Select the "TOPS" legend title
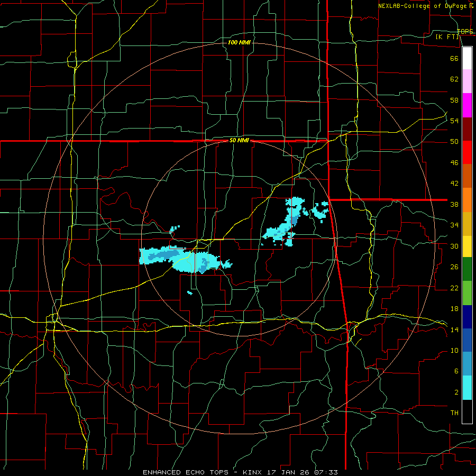Viewport: 476px width, 476px height. [465, 32]
